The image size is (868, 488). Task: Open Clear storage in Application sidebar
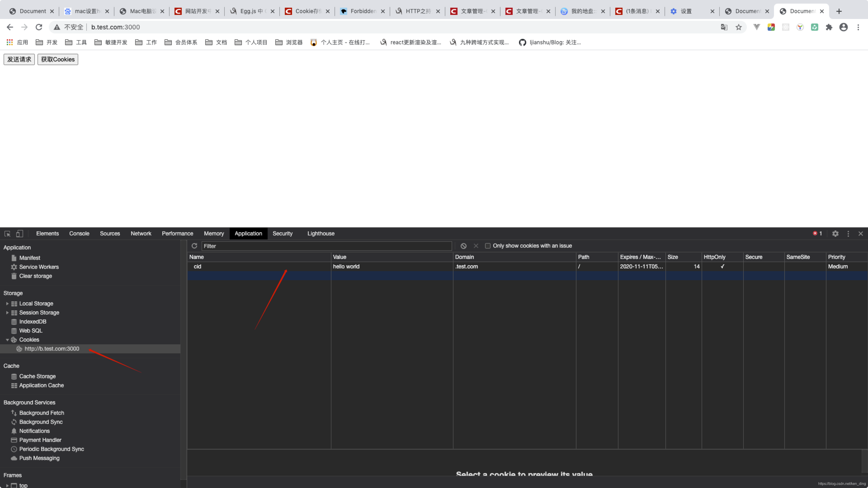(35, 276)
